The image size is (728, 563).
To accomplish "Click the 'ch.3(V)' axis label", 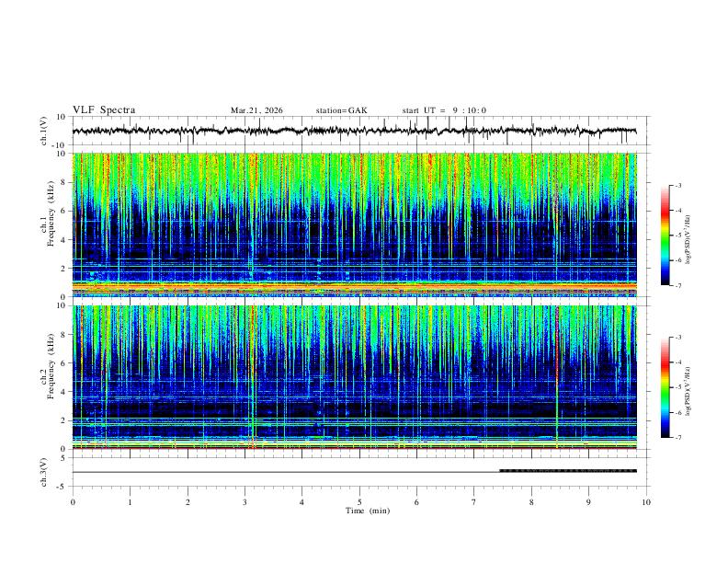I will pyautogui.click(x=44, y=472).
